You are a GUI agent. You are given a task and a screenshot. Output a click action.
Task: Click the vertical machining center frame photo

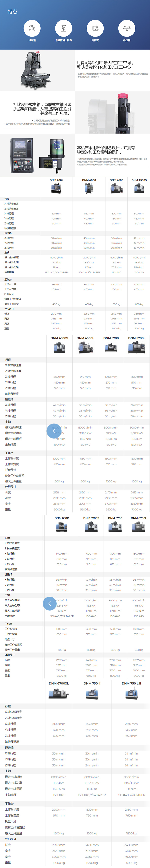click(x=37, y=70)
